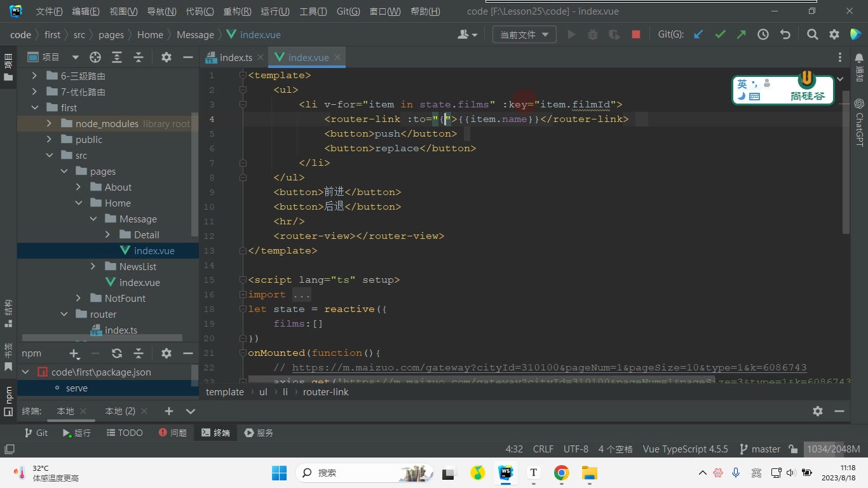Commit changes with the green checkmark
Viewport: 868px width, 488px height.
[720, 35]
